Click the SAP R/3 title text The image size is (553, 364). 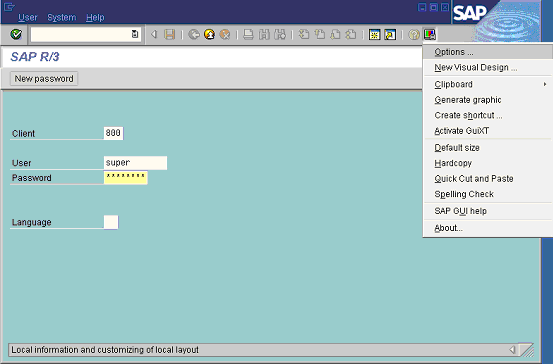click(x=35, y=56)
